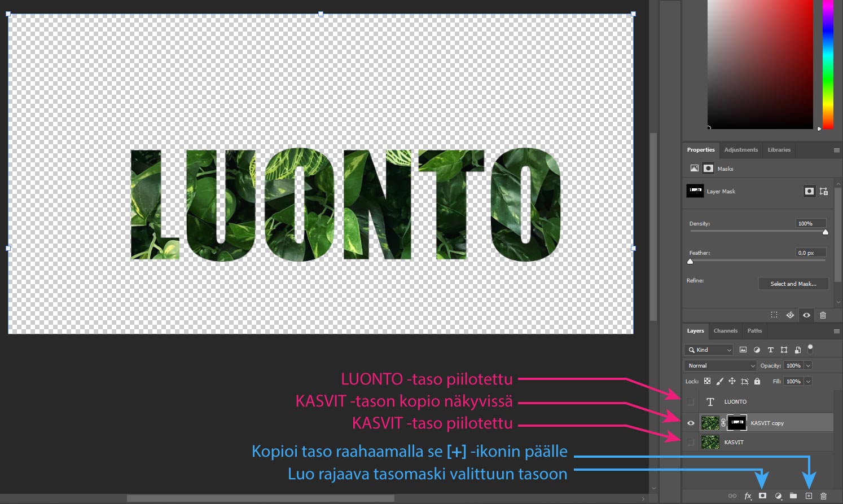Create a new layer with the plus icon
The height and width of the screenshot is (504, 843).
(809, 496)
